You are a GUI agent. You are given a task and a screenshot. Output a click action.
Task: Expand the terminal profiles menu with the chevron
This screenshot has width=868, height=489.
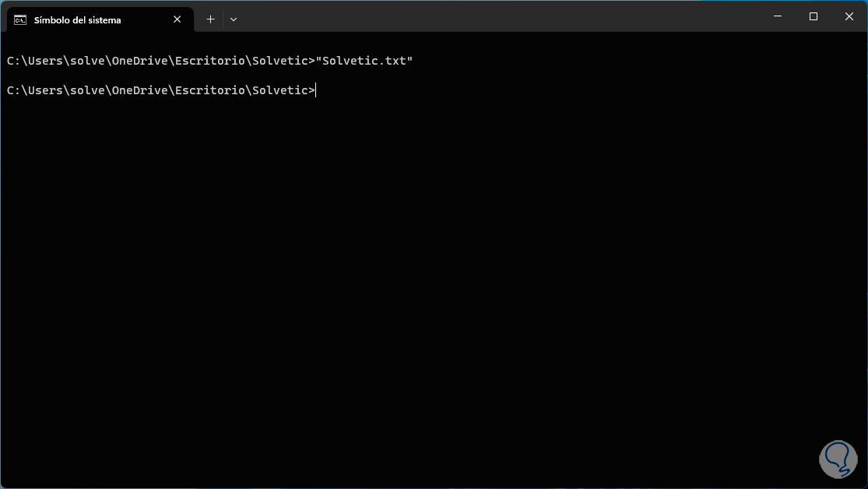(x=233, y=19)
